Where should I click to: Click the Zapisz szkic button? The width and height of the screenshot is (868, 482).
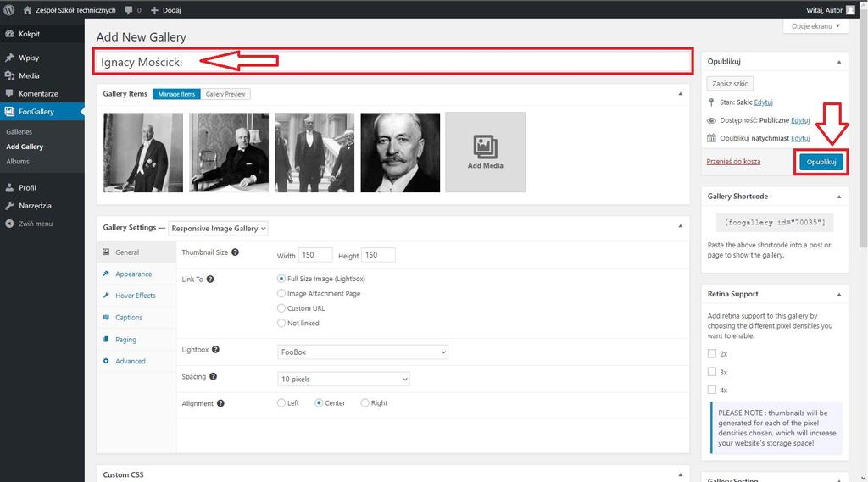730,84
